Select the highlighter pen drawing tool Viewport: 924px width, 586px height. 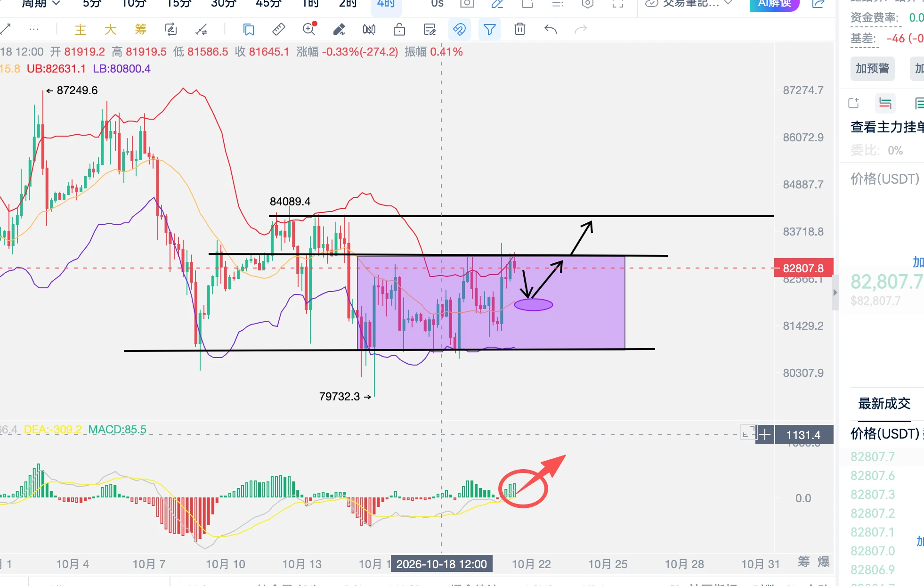pos(339,30)
